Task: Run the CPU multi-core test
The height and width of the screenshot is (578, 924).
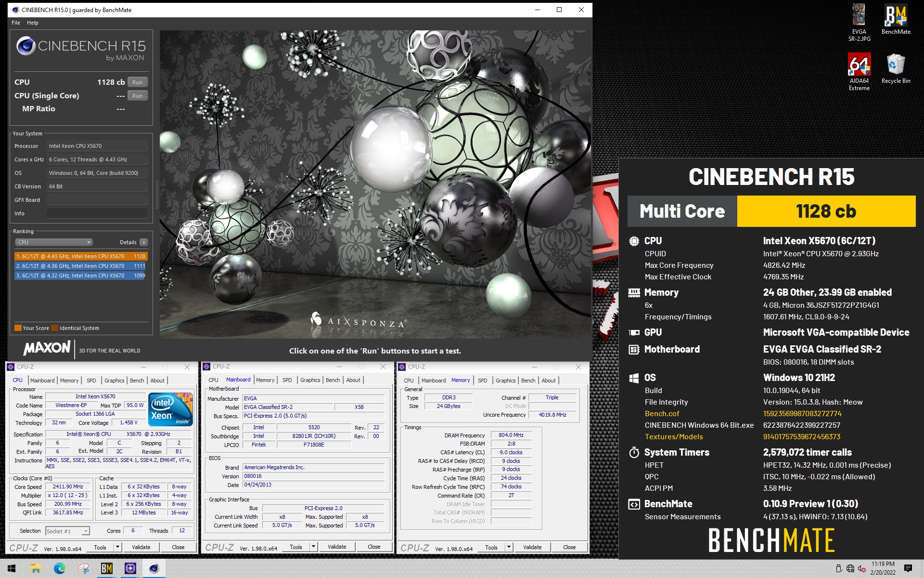Action: tap(138, 82)
